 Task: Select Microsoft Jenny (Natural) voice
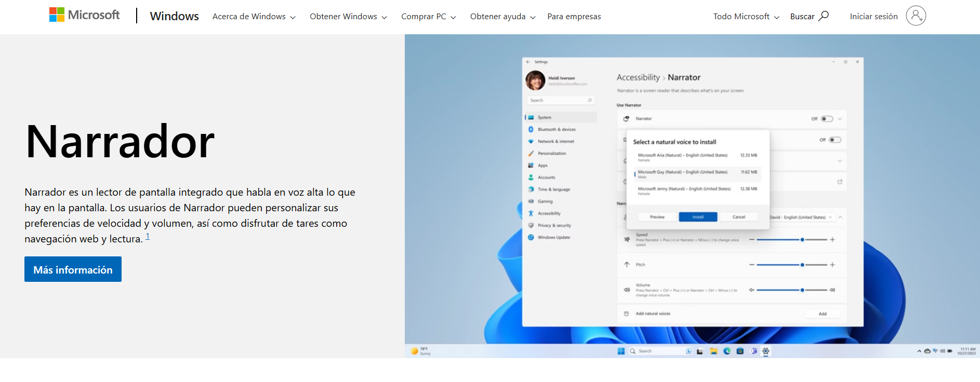697,190
